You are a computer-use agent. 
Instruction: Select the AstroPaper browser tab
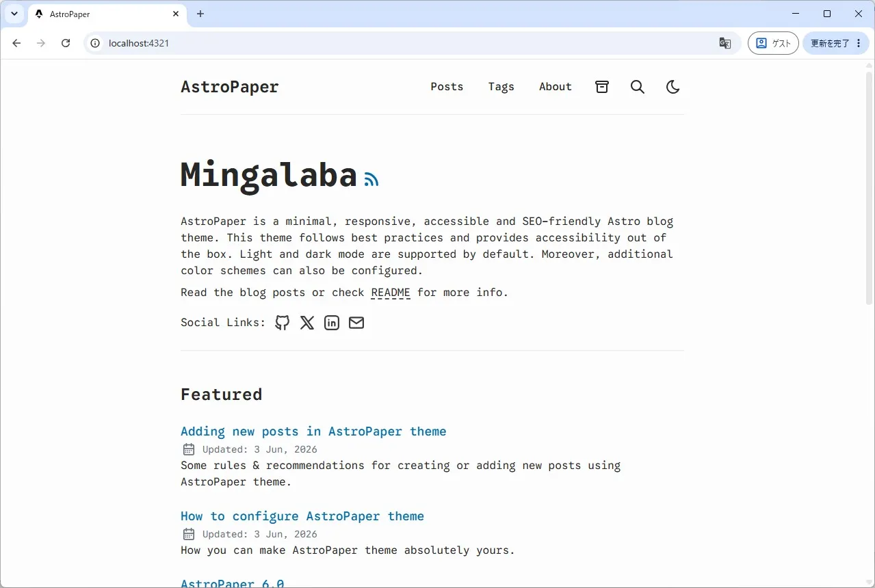(x=107, y=14)
